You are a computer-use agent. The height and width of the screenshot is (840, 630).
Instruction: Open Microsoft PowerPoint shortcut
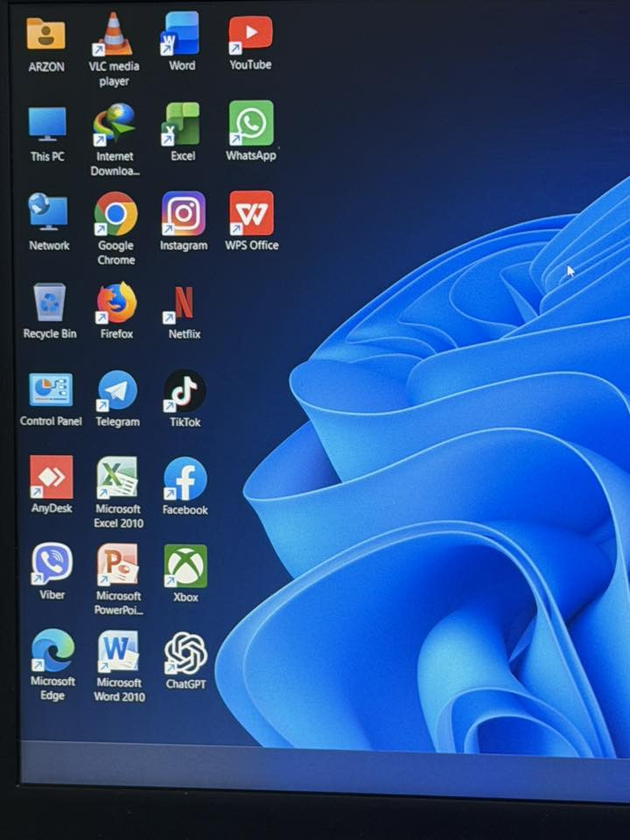(x=118, y=564)
